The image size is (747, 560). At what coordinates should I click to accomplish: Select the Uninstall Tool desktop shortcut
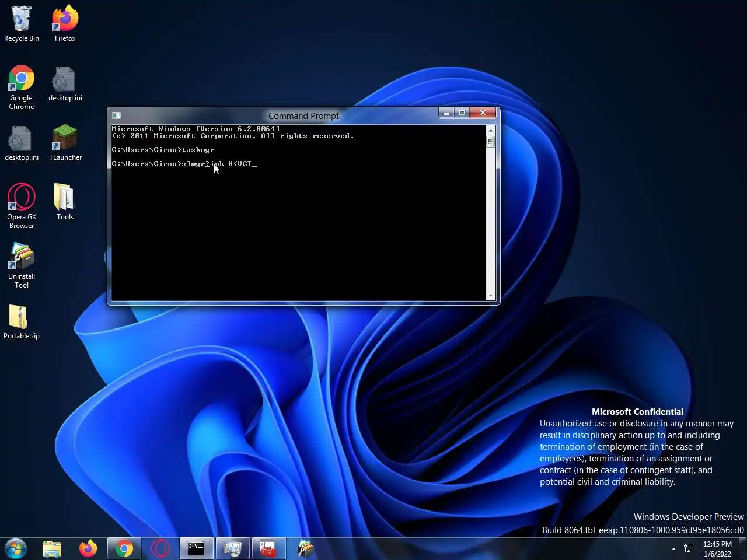(x=22, y=266)
